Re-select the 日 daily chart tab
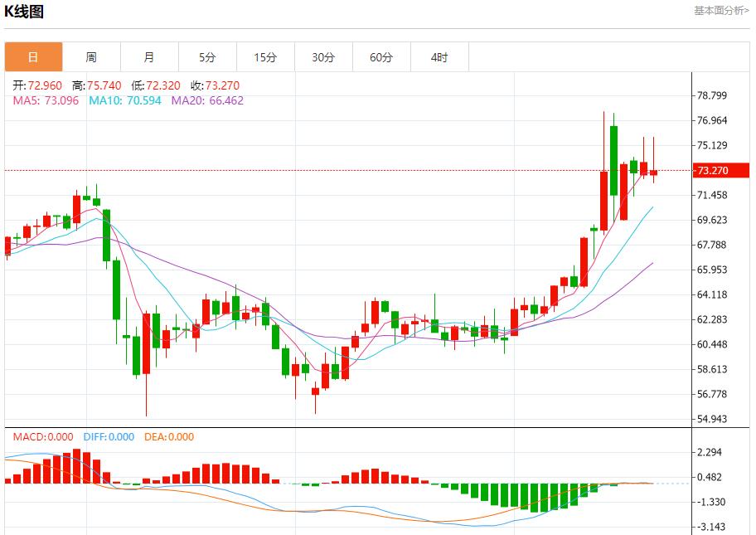Image resolution: width=756 pixels, height=535 pixels. [33, 56]
